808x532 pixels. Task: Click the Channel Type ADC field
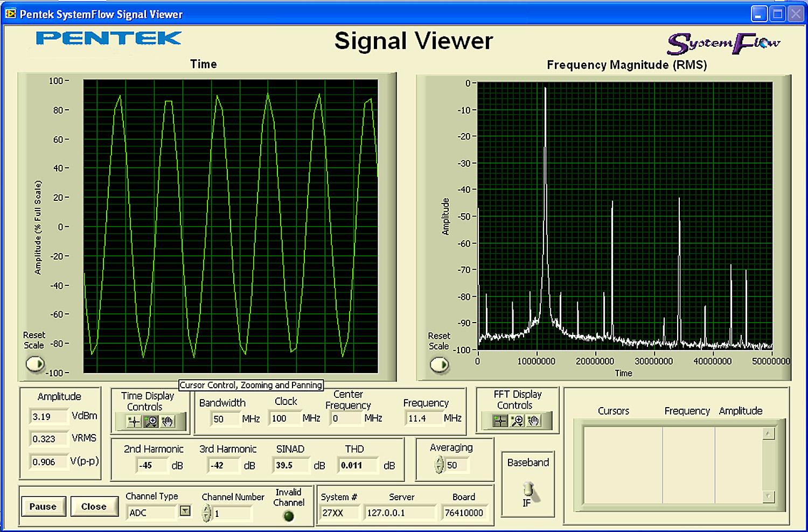(152, 513)
